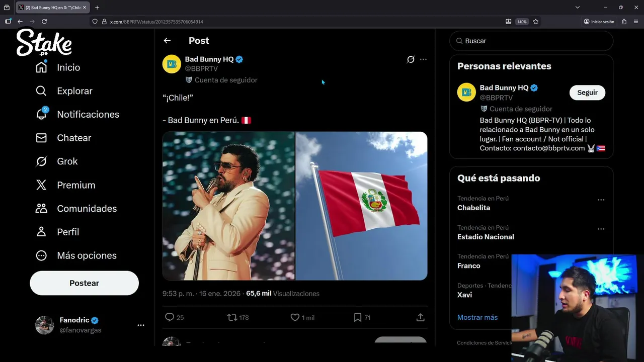Open Notificaciones in the sidebar
The image size is (644, 362).
88,114
